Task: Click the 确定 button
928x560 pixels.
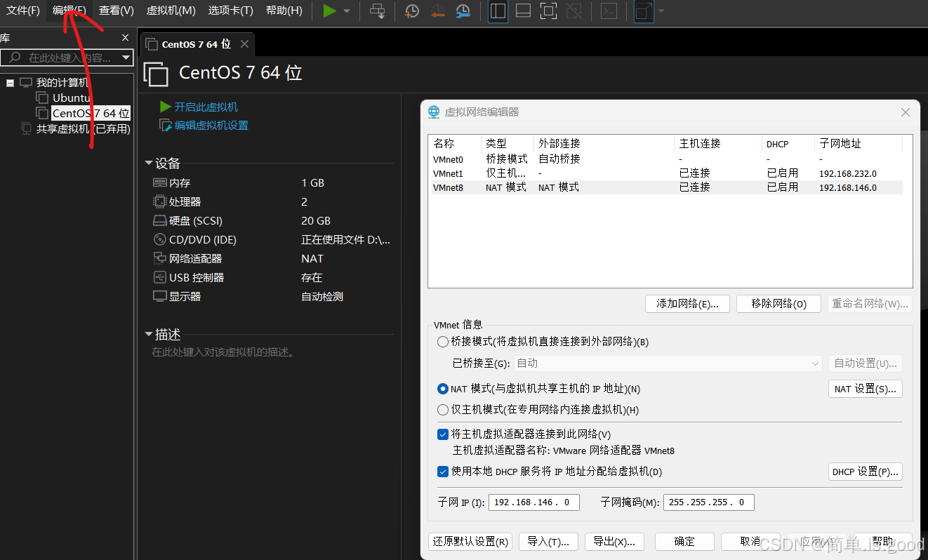Action: click(684, 542)
